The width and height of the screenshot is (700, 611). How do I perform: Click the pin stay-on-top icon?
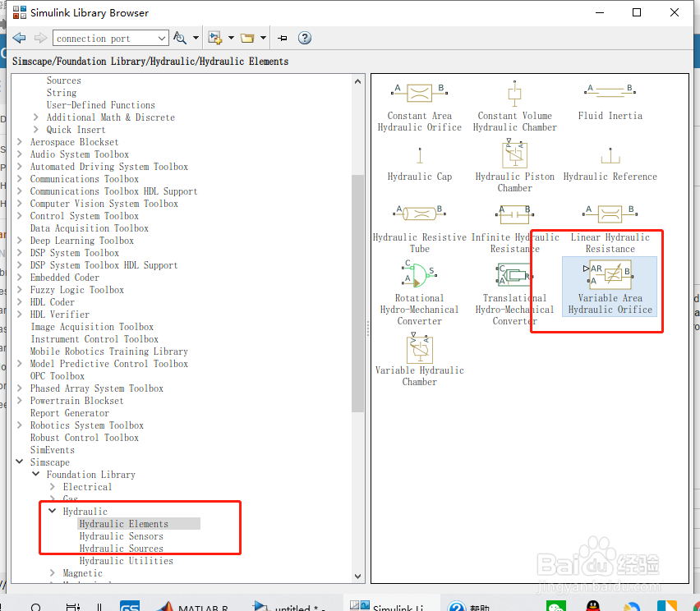pyautogui.click(x=282, y=39)
